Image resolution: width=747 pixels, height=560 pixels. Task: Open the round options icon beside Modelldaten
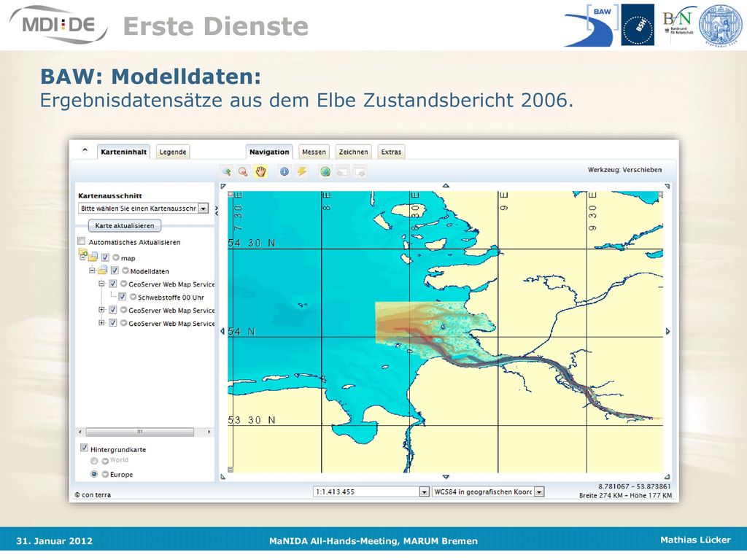125,271
